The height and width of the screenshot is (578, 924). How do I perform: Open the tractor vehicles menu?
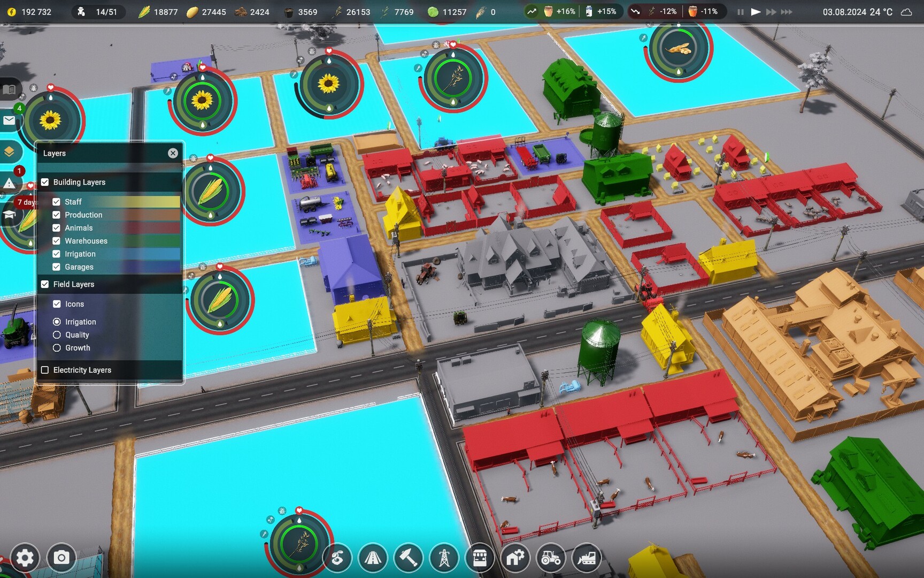(550, 558)
